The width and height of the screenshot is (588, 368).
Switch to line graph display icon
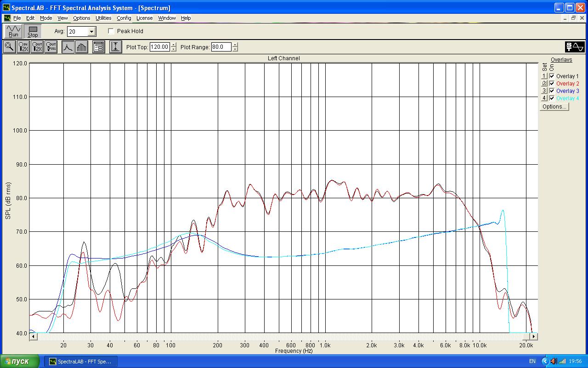point(68,47)
